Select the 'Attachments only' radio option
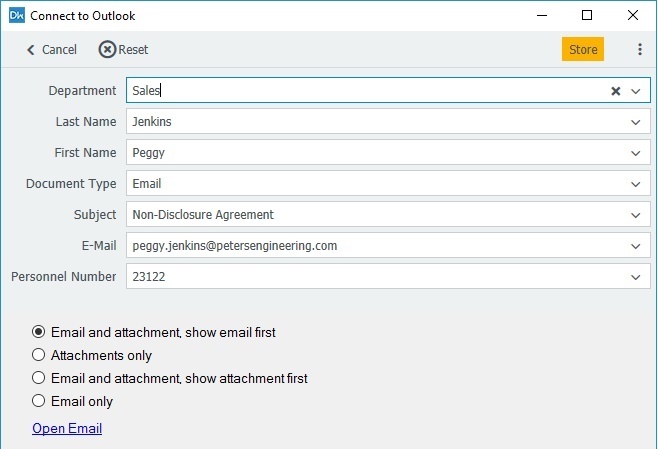 [x=39, y=355]
